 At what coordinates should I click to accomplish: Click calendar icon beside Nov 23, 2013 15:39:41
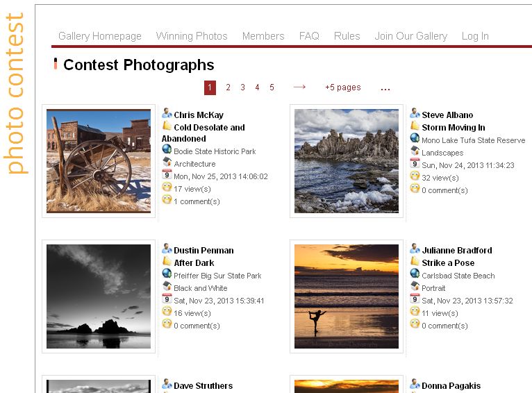point(167,299)
